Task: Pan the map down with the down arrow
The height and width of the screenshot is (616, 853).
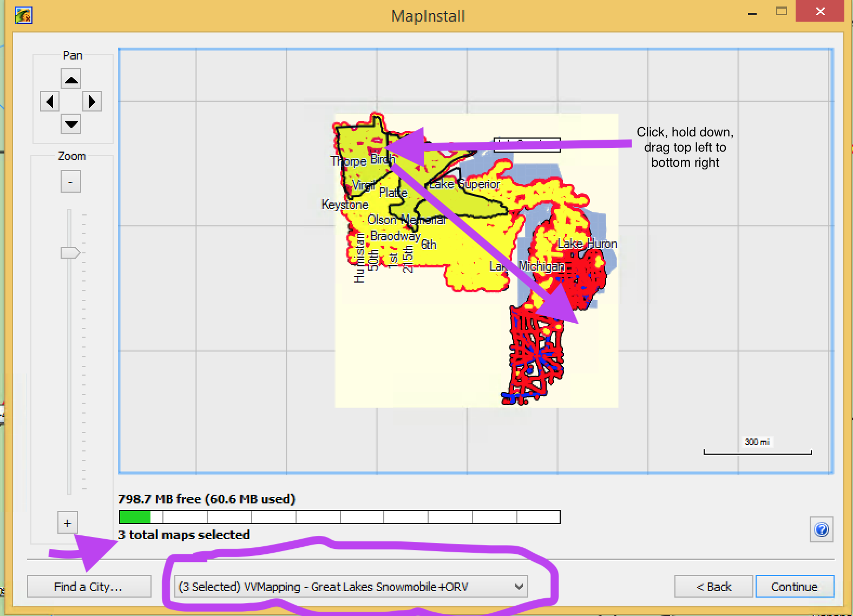Action: [71, 124]
